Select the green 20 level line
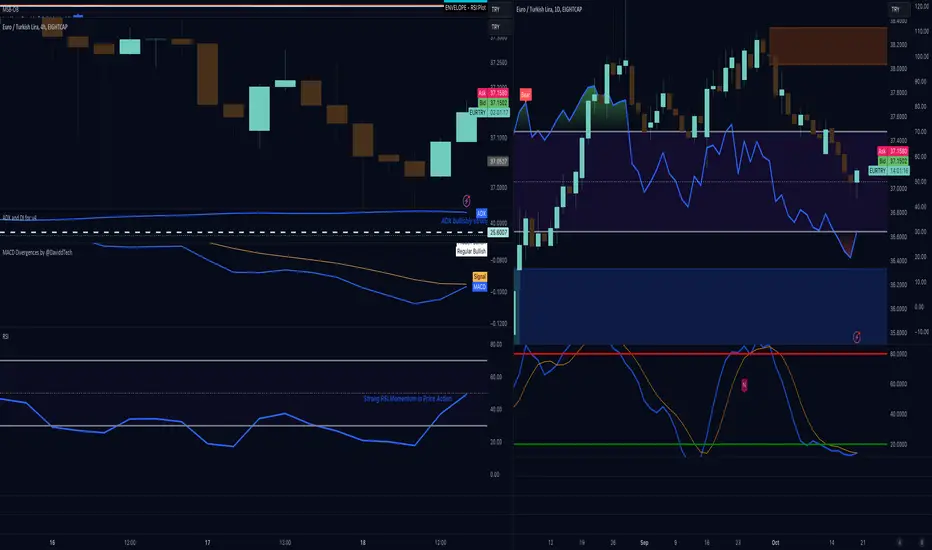 701,444
